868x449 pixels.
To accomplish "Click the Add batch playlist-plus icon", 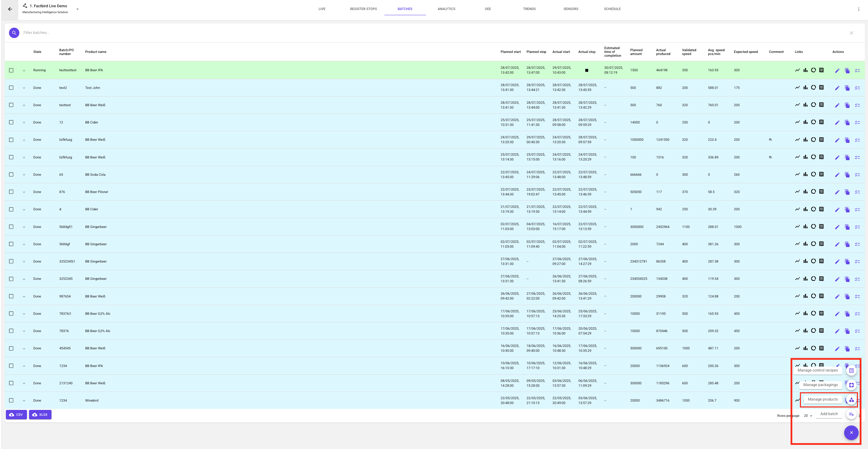I will [x=851, y=414].
